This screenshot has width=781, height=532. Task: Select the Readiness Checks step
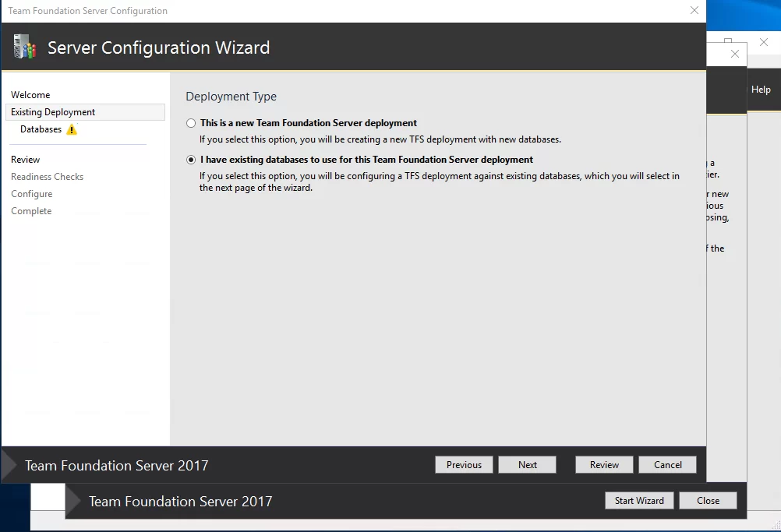coord(48,177)
